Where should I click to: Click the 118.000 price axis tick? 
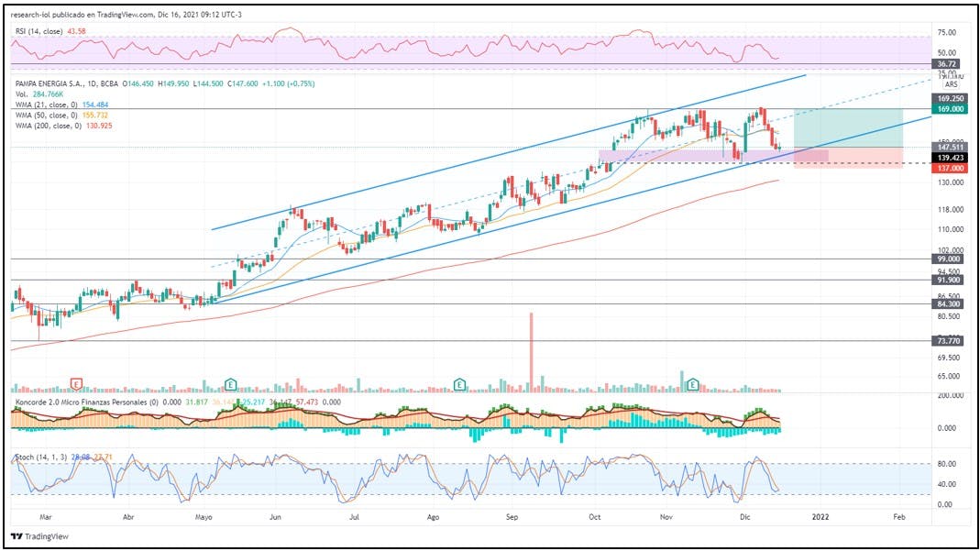pyautogui.click(x=950, y=210)
